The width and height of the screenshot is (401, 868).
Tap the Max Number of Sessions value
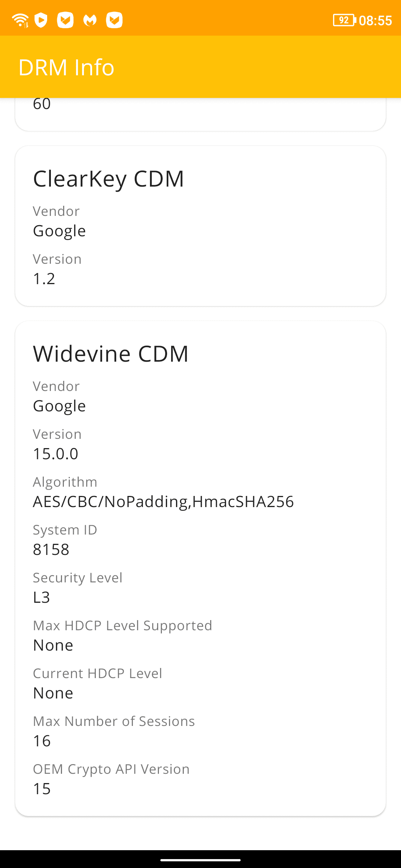(42, 741)
